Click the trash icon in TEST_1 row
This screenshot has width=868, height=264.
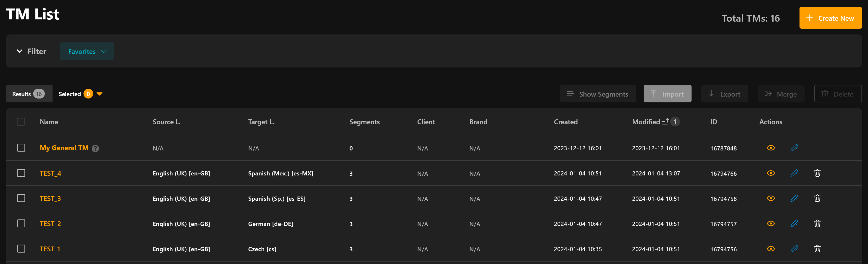pyautogui.click(x=817, y=249)
